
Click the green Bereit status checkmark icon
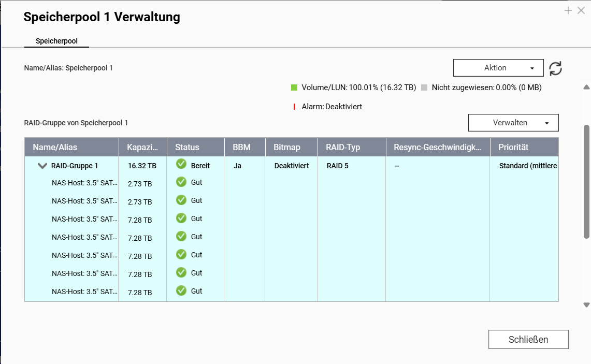181,164
